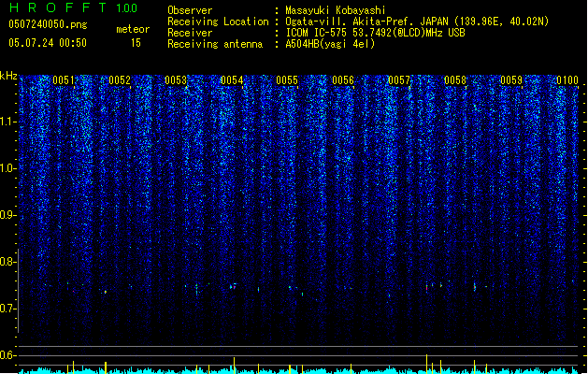Screen dimensions: 588x374
Task: Click the 0052 time marker
Action: (120, 80)
